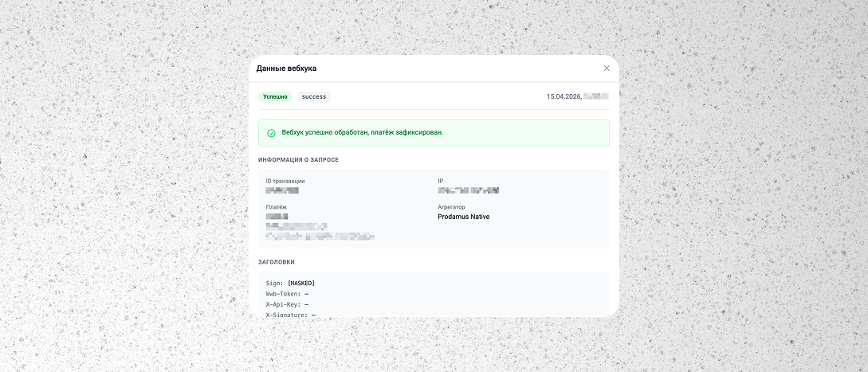Click the Агрегатор field label
The image size is (868, 372).
tap(451, 207)
